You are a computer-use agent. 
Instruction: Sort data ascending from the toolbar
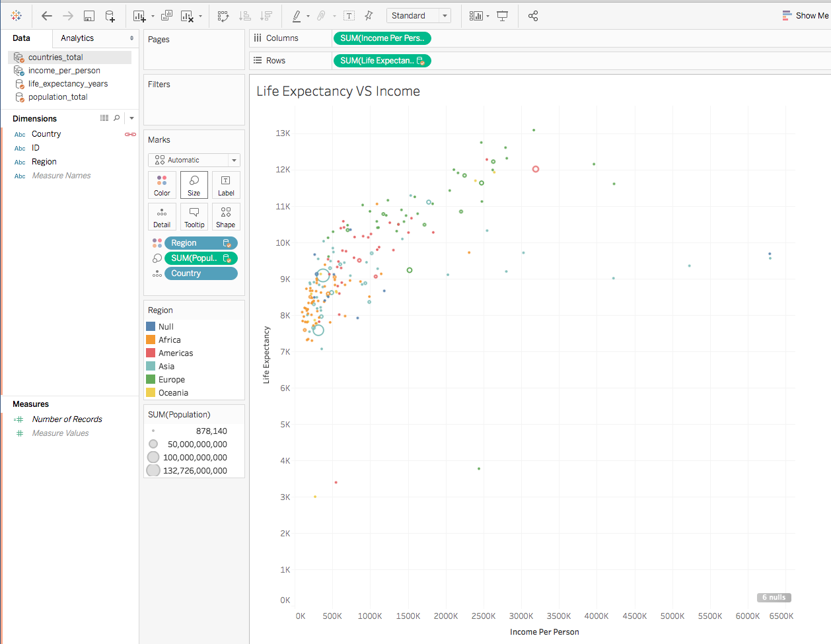click(246, 15)
